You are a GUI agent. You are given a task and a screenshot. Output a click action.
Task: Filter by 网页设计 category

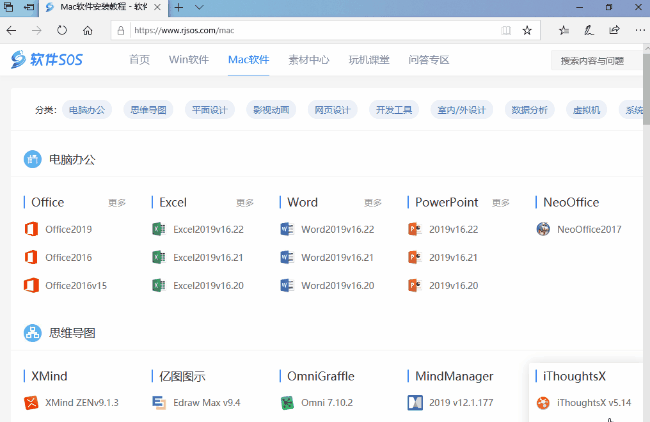pos(332,110)
